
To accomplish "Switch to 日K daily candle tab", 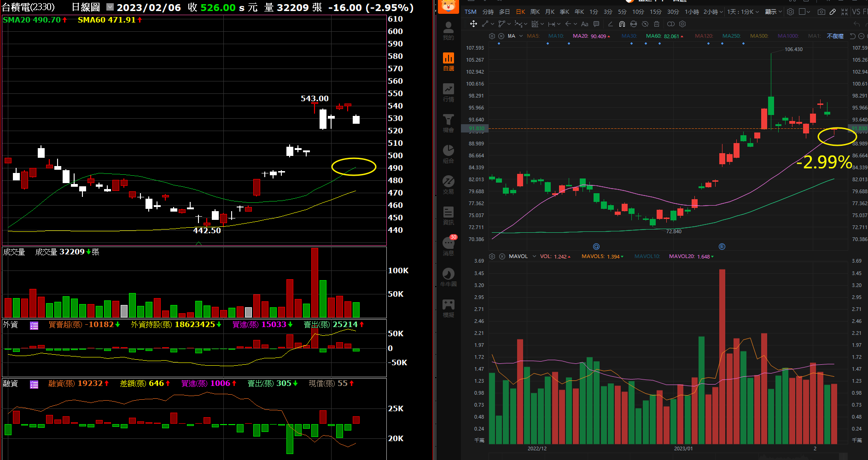I will [x=520, y=11].
